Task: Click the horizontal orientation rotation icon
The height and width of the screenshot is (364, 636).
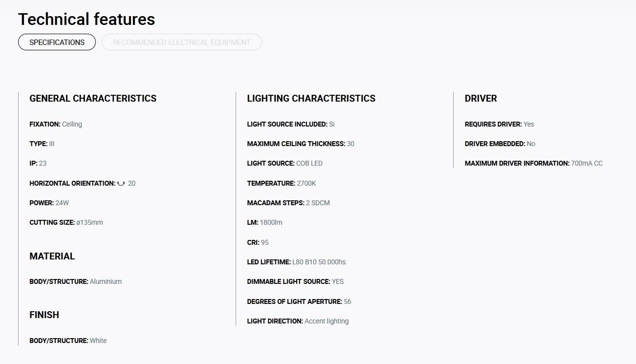Action: [x=121, y=183]
